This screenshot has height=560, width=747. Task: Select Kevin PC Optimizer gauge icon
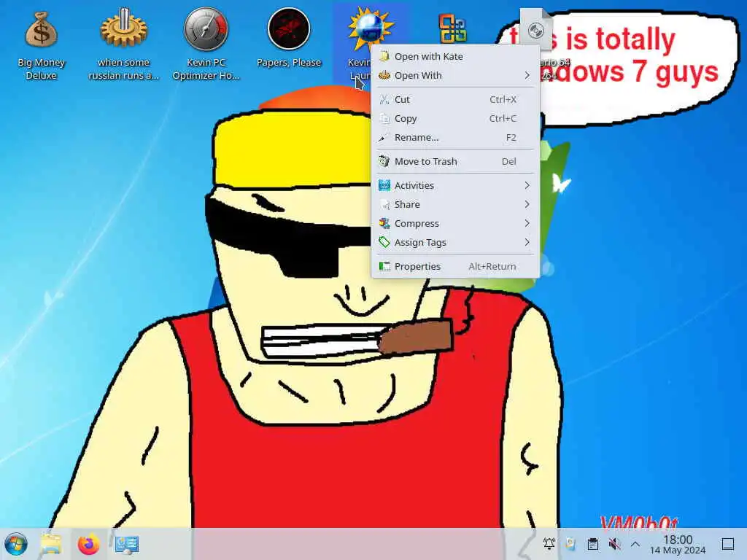tap(206, 28)
